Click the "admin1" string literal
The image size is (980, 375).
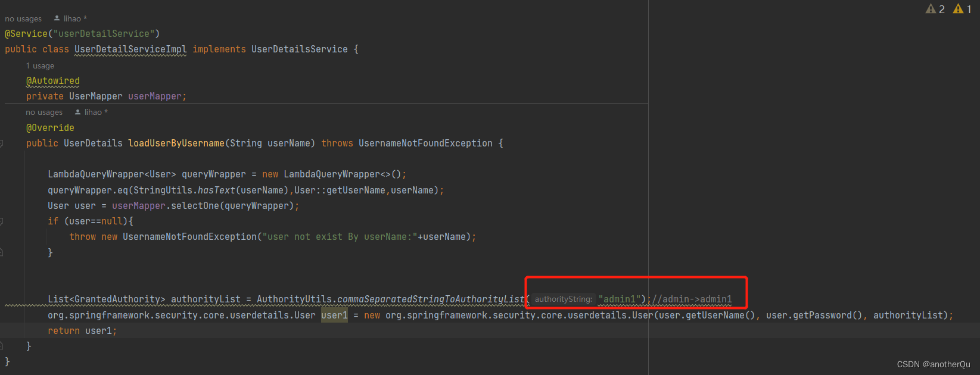click(620, 299)
